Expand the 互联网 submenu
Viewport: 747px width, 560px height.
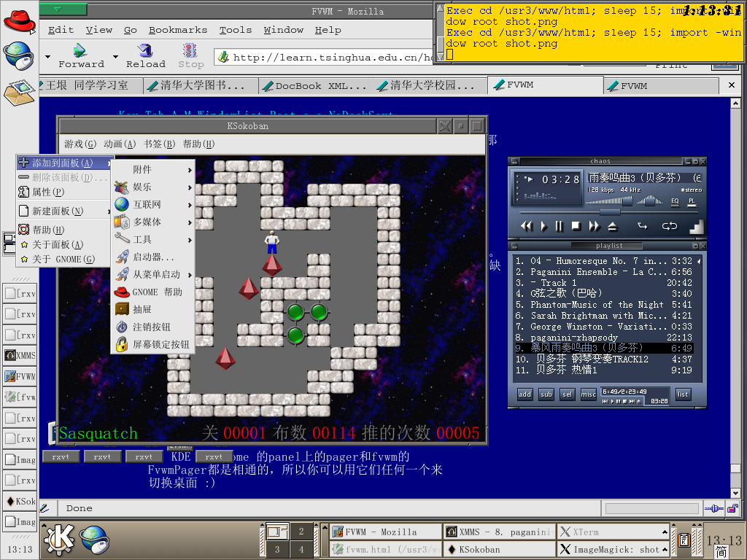pos(153,205)
